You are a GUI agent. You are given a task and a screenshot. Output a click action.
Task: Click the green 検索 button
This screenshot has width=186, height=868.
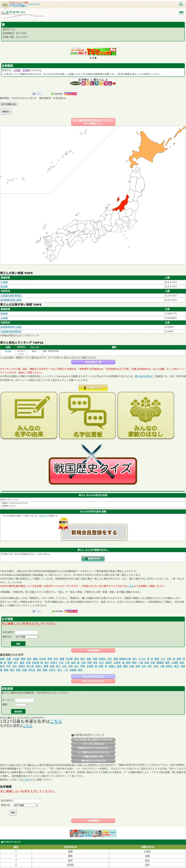(x=18, y=644)
